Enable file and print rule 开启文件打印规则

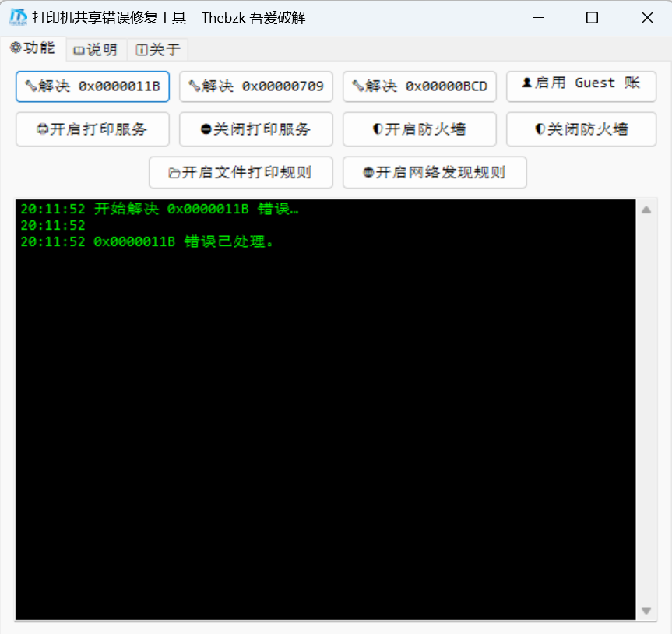[x=241, y=173]
